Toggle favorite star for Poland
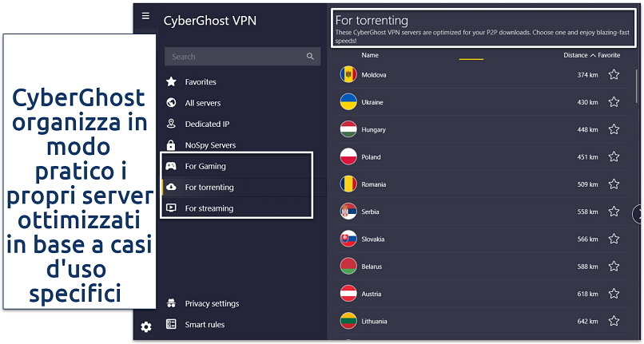Screen dimensions: 644x344 click(x=614, y=157)
